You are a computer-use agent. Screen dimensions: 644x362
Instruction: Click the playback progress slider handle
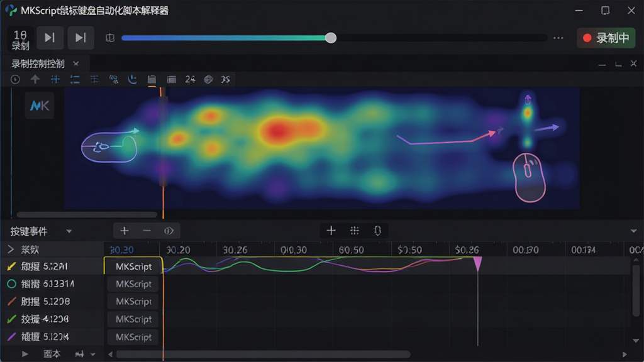click(x=331, y=38)
